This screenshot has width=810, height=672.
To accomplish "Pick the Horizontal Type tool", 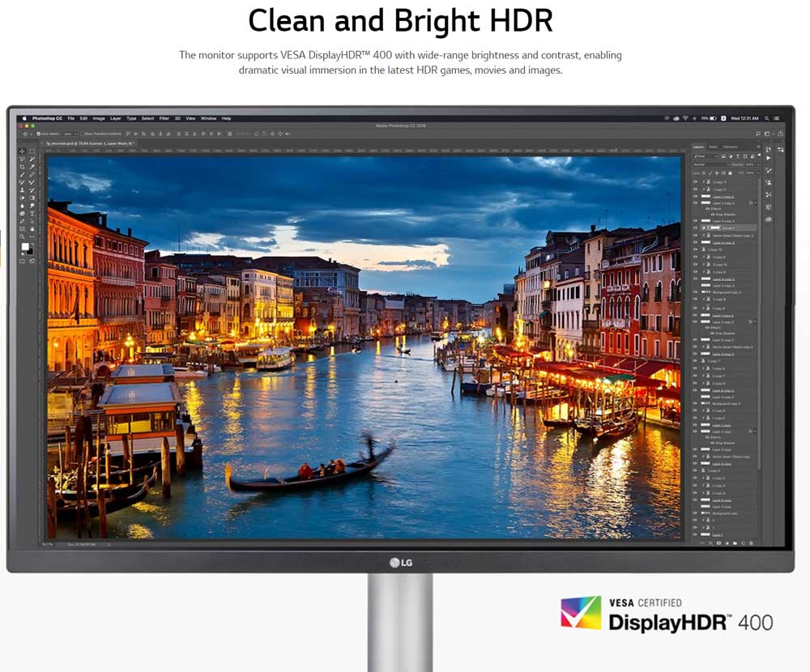I will [32, 213].
